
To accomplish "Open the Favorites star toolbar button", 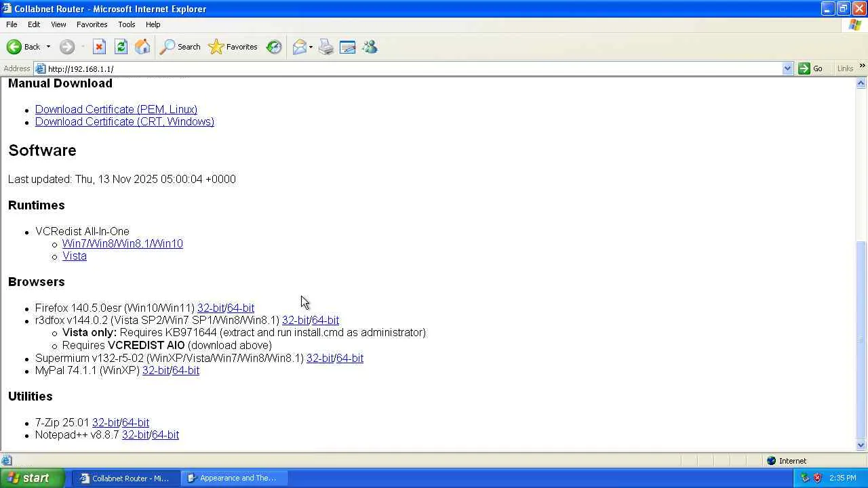I will tap(233, 47).
